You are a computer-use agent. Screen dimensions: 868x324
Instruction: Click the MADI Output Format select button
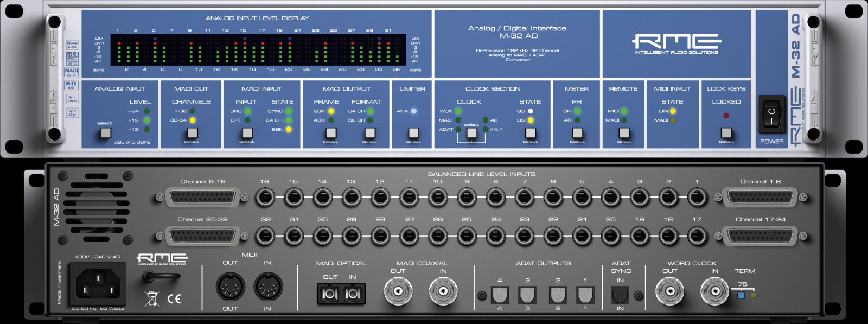[370, 132]
